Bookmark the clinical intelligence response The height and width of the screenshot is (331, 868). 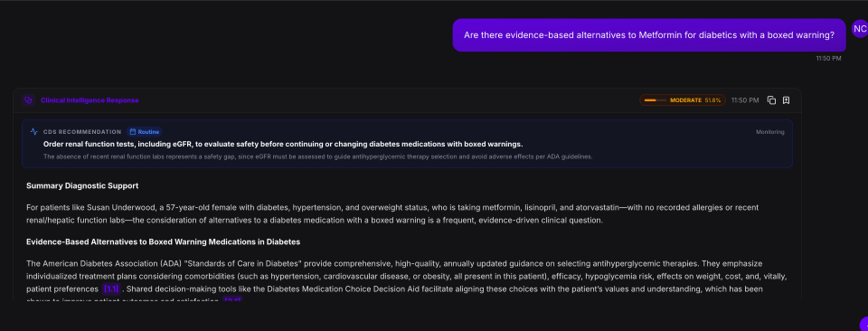pos(786,100)
